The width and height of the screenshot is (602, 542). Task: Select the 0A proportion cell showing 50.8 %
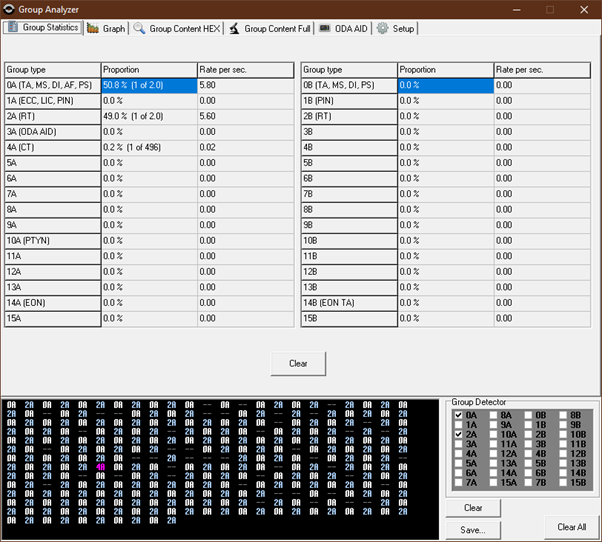pos(149,86)
